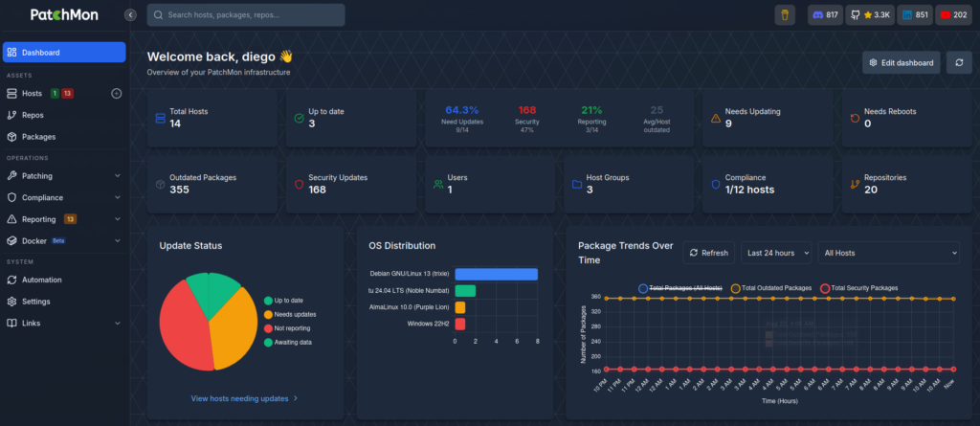
Task: Click the beer donate icon
Action: point(785,15)
